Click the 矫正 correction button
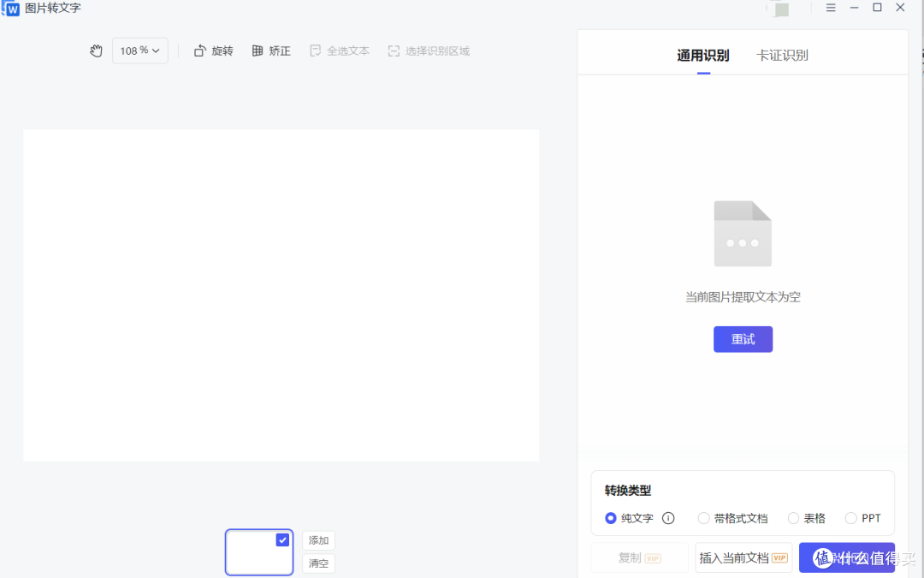This screenshot has width=924, height=578. (x=271, y=51)
